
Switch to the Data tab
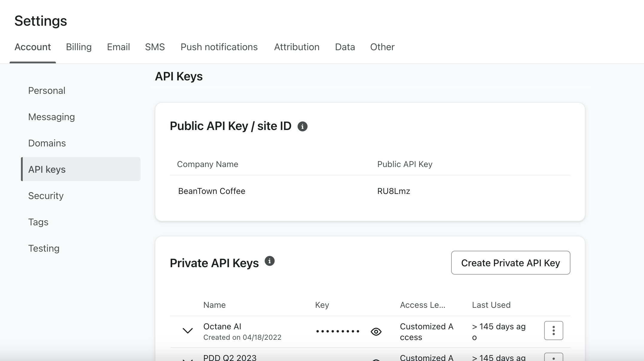[345, 47]
